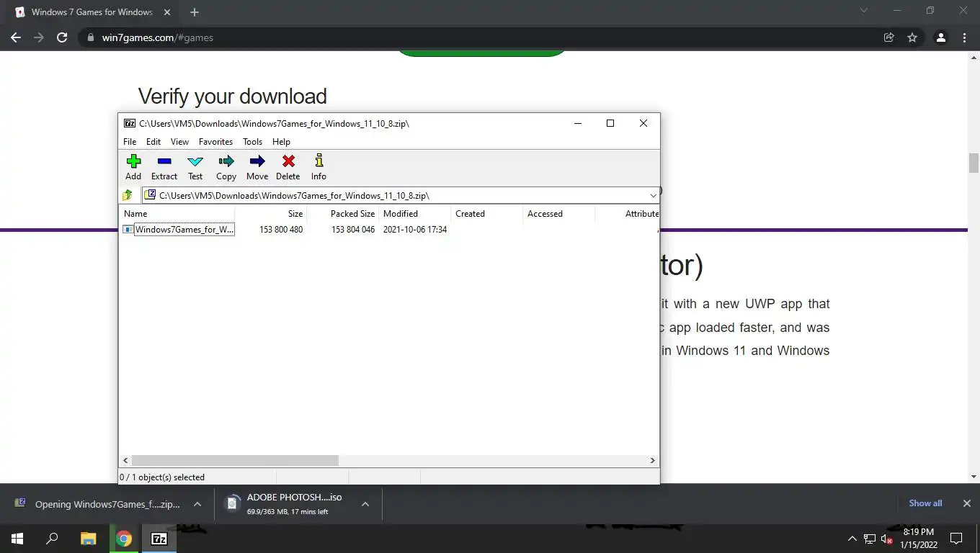
Task: Open the Edit menu
Action: click(153, 142)
